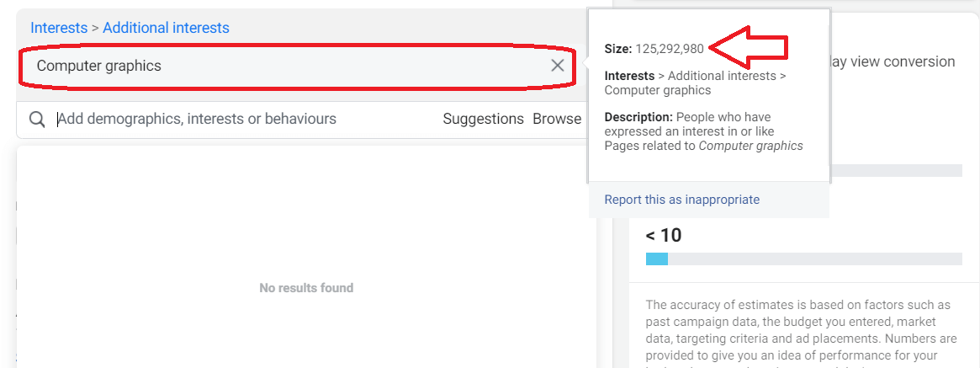Click the bold Interests path in tooltip

pyautogui.click(x=629, y=76)
